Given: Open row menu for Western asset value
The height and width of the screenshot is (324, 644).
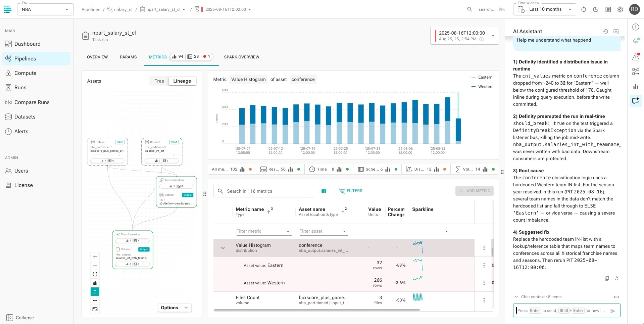Looking at the screenshot, I should pos(484,283).
